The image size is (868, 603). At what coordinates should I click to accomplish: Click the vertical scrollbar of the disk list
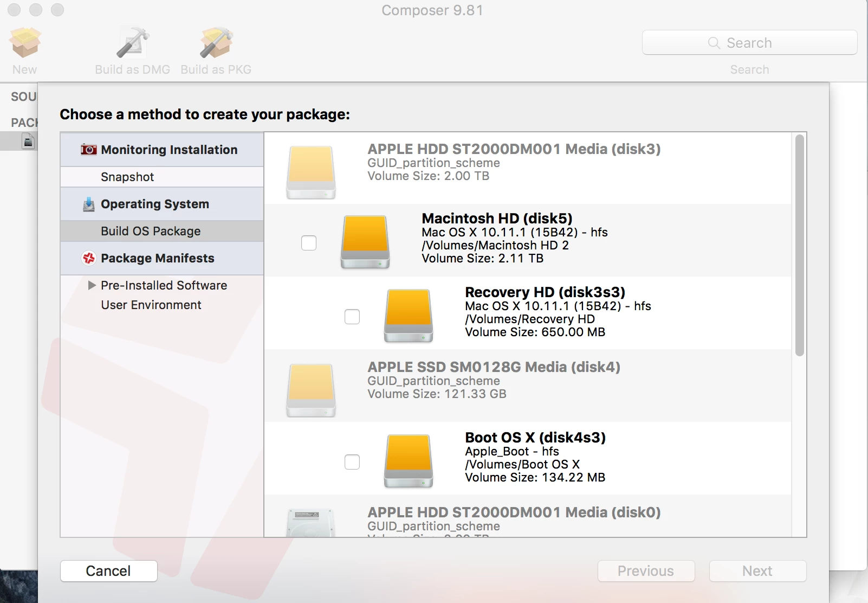coord(800,246)
